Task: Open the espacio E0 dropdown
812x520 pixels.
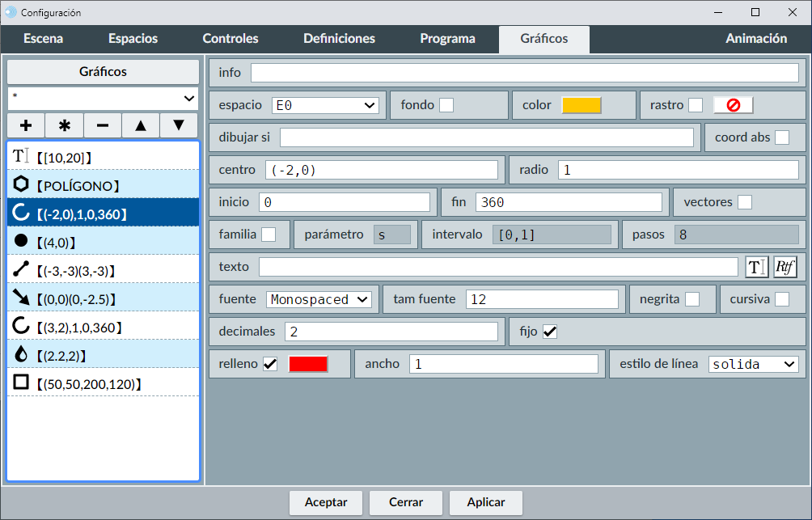Action: (x=325, y=105)
